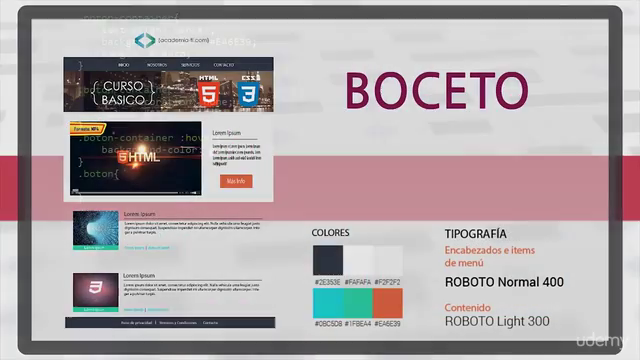Image resolution: width=640 pixels, height=360 pixels.
Task: Click the ROBOTO Light 300 text
Action: [x=497, y=321]
